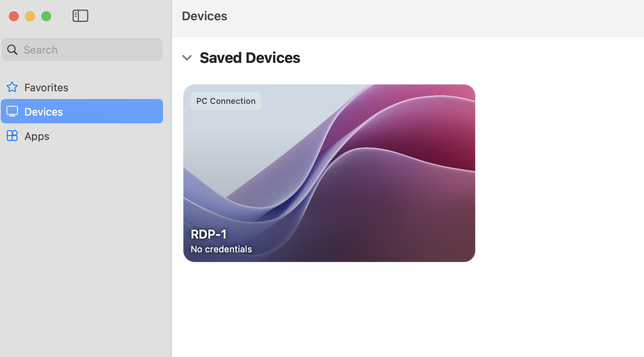The width and height of the screenshot is (644, 357).
Task: Focus the Search input field
Action: pyautogui.click(x=90, y=49)
